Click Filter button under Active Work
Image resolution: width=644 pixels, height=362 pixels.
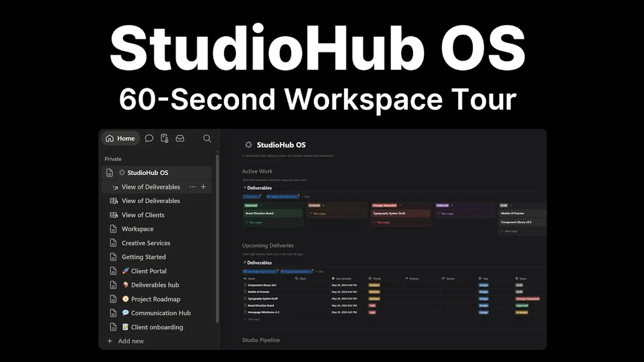(x=306, y=197)
